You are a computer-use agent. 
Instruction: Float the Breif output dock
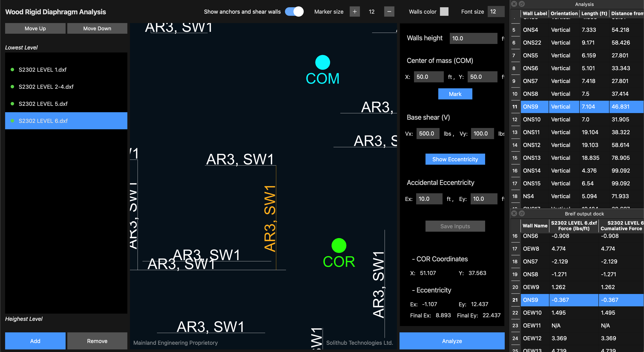click(x=522, y=213)
